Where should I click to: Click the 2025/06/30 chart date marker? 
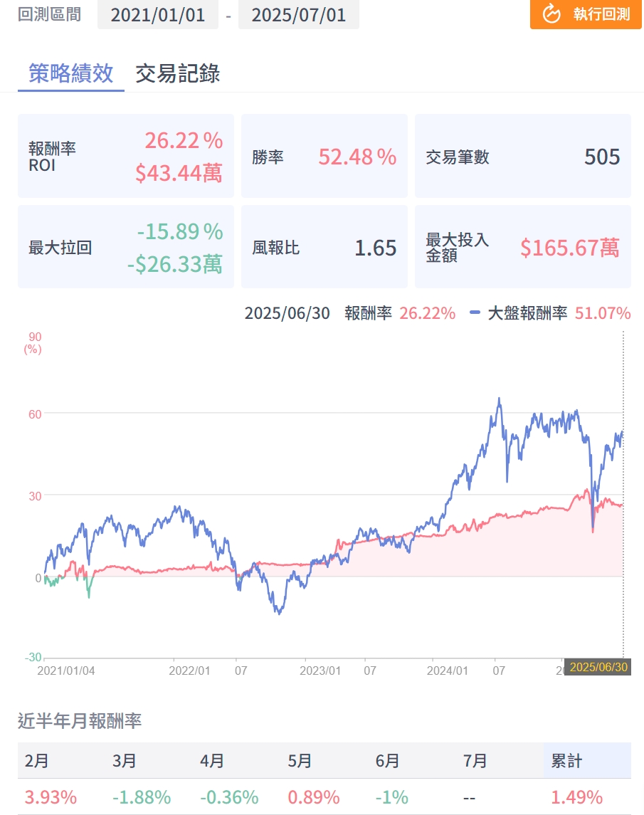point(597,668)
